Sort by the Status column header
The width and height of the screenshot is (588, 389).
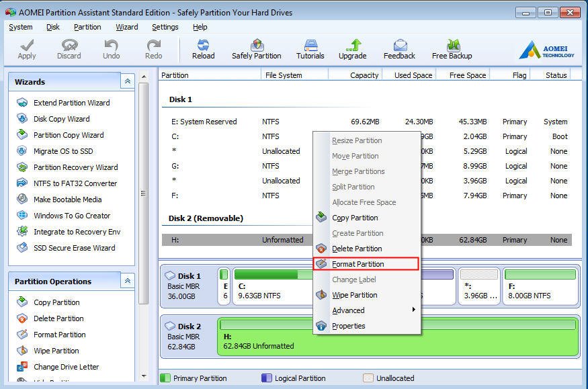point(550,75)
